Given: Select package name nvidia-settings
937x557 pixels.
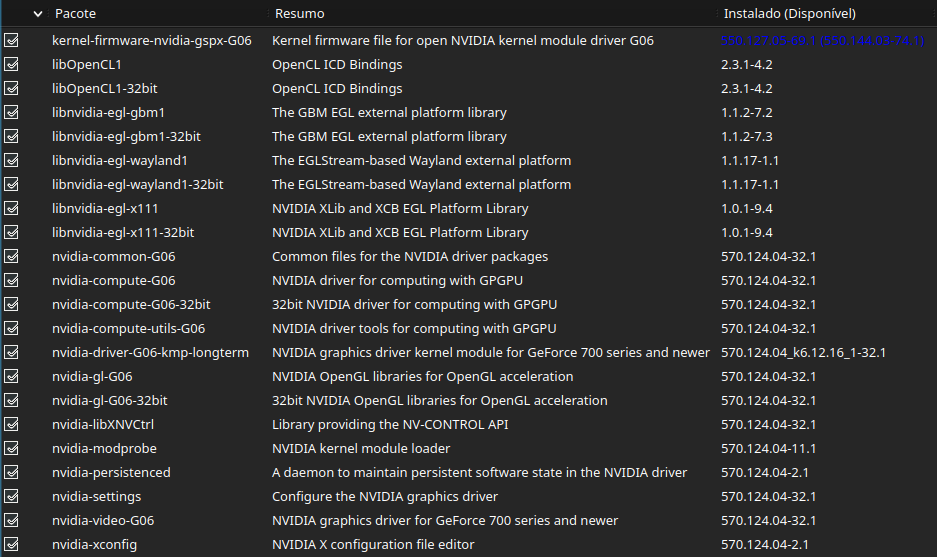Looking at the screenshot, I should 96,496.
